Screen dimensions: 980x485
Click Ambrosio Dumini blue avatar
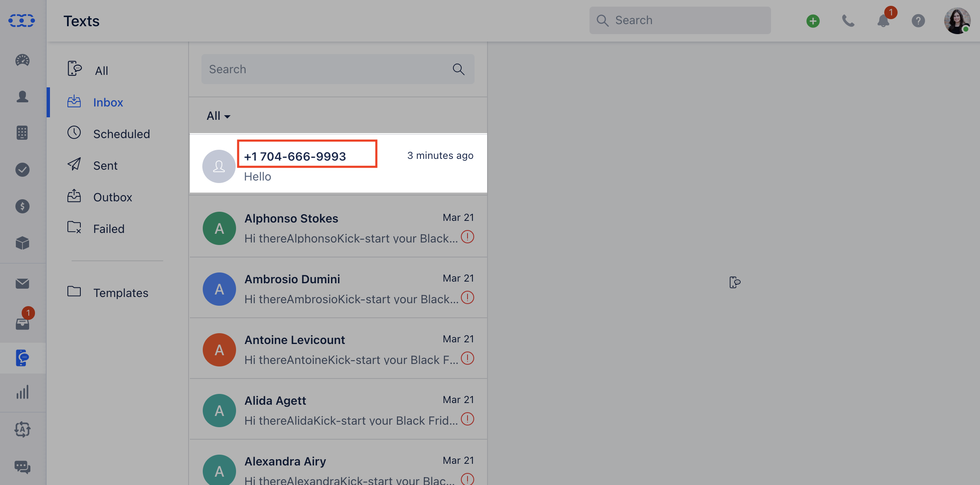pyautogui.click(x=219, y=289)
